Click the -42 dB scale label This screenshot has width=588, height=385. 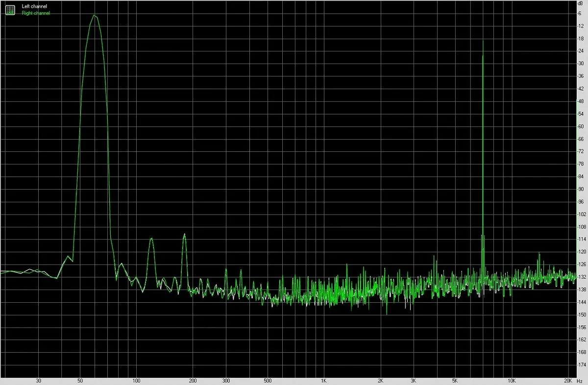coord(581,89)
